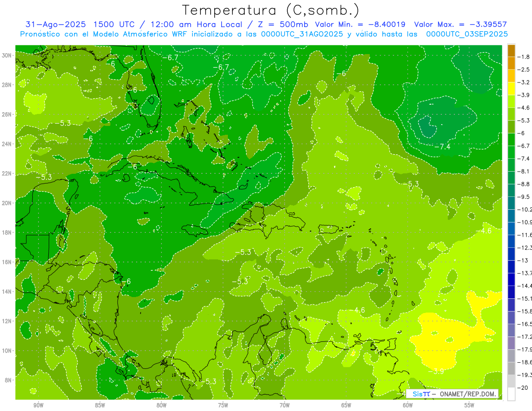The image size is (532, 411).
Task: Click the "-15.1" label in the color legend
Action: pos(525,299)
